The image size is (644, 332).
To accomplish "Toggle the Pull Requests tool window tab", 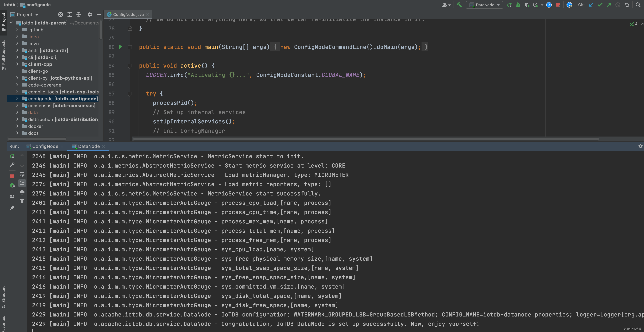I will click(x=3, y=55).
